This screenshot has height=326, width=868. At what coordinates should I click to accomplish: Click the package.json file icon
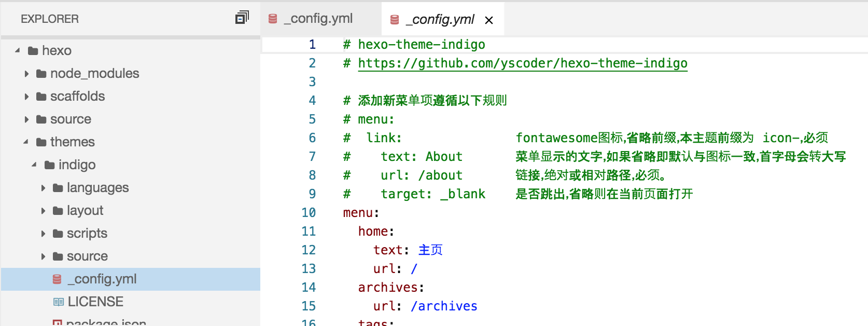(x=57, y=323)
